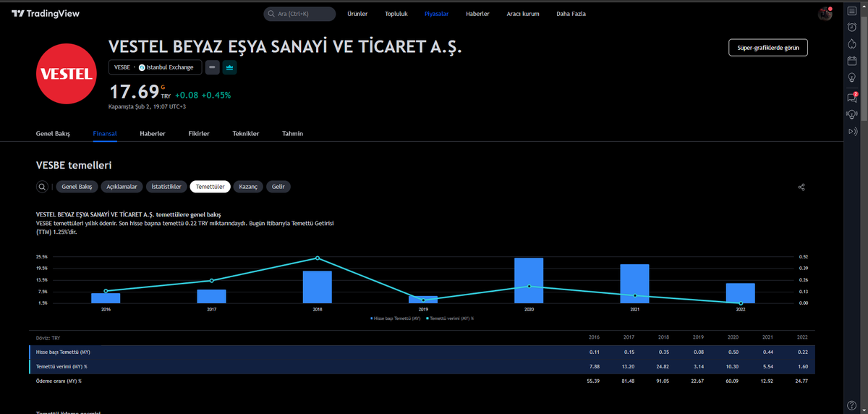Open the ideas lightbulb icon

[852, 77]
